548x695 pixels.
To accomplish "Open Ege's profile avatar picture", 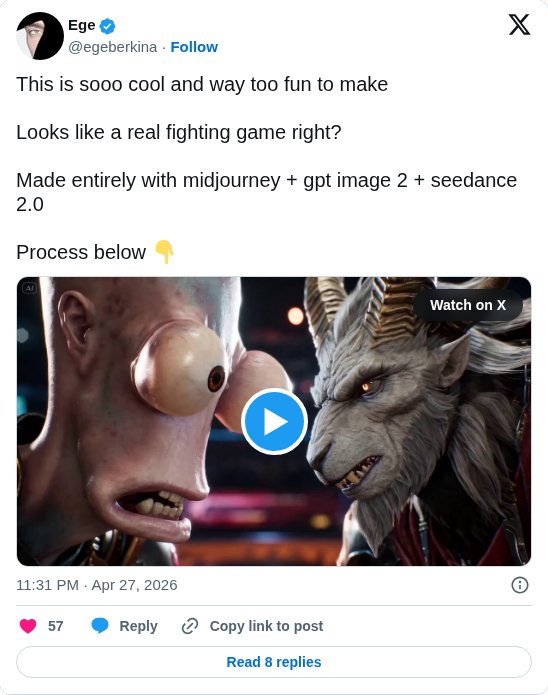I will (x=40, y=36).
